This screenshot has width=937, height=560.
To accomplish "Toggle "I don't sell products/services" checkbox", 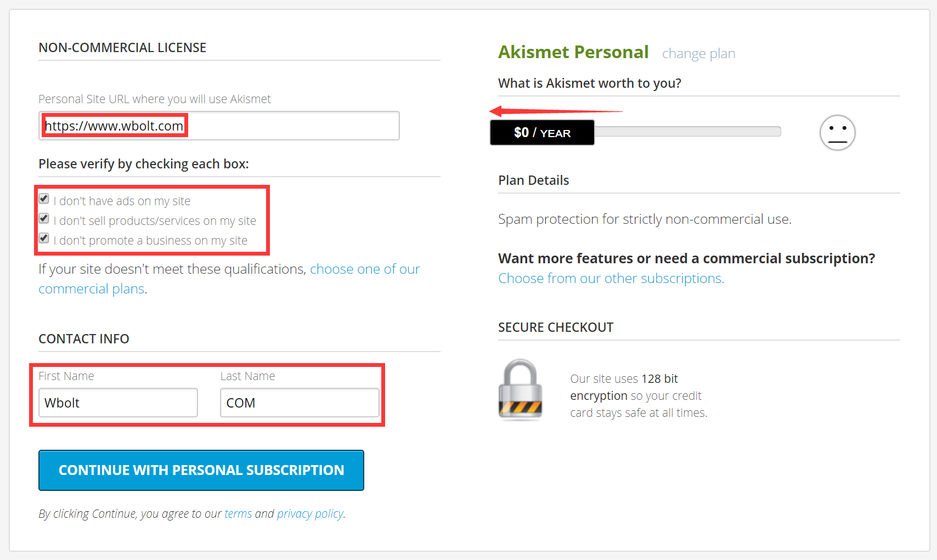I will coord(44,218).
